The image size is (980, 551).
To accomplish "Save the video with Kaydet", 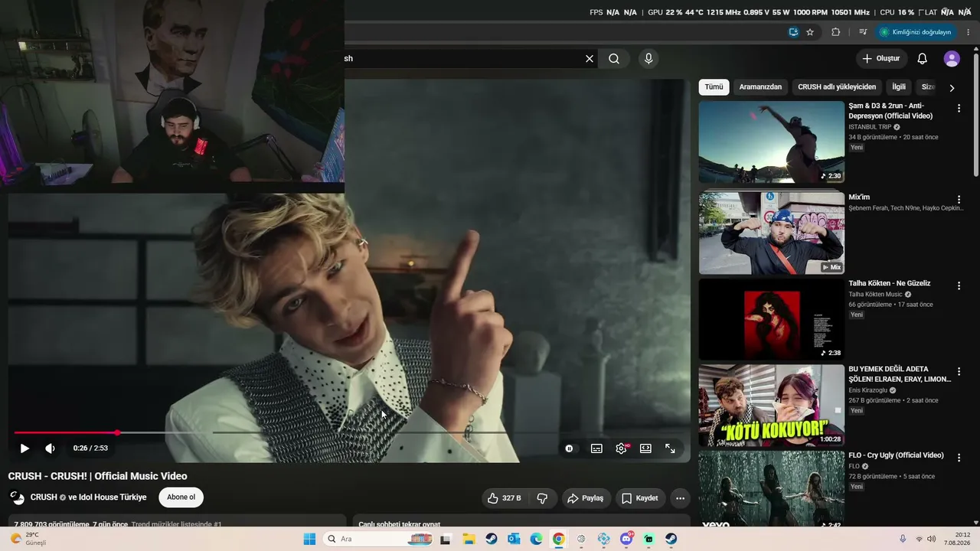I will pos(640,498).
